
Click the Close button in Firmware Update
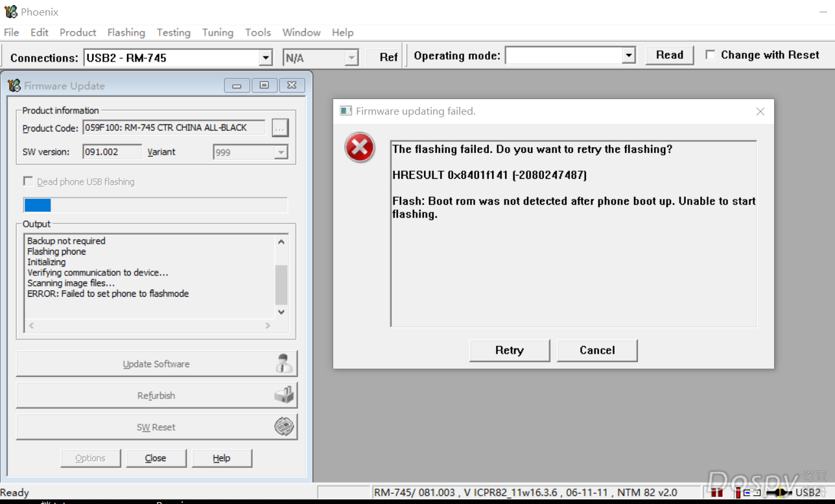click(156, 458)
